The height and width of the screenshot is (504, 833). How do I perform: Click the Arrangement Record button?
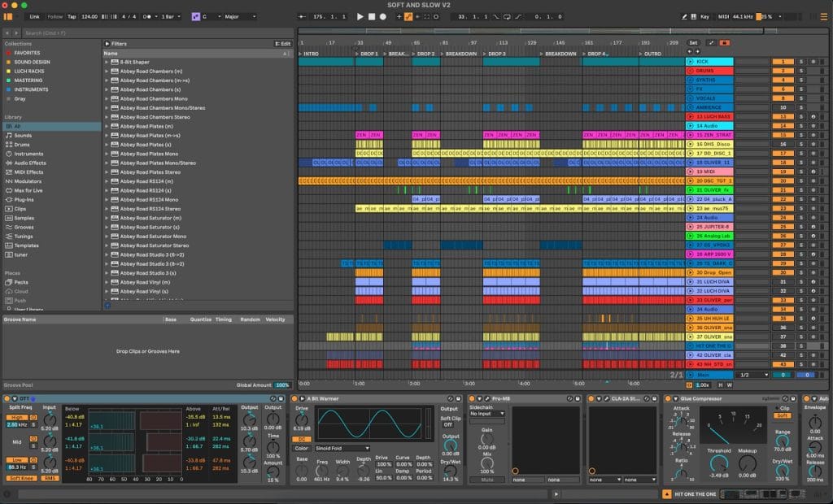[383, 16]
